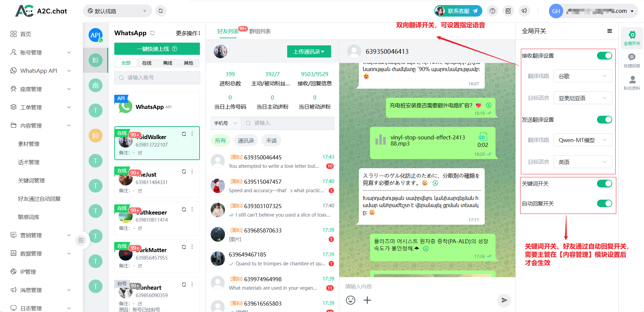Expand the Qwen-MT模型 translation line dropdown
This screenshot has height=312, width=644.
pyautogui.click(x=582, y=140)
